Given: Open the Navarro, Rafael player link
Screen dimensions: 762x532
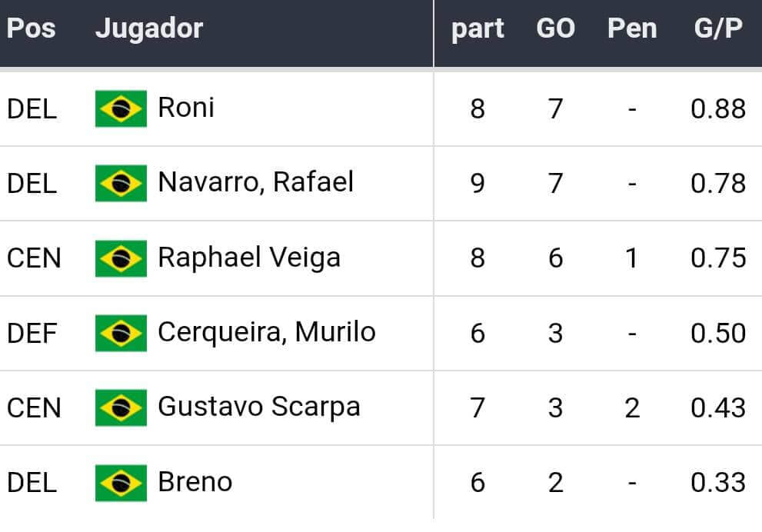Looking at the screenshot, I should (255, 182).
